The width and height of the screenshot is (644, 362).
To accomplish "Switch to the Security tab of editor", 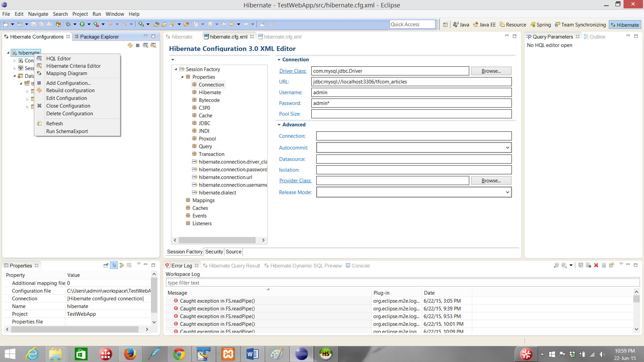I will pos(214,252).
